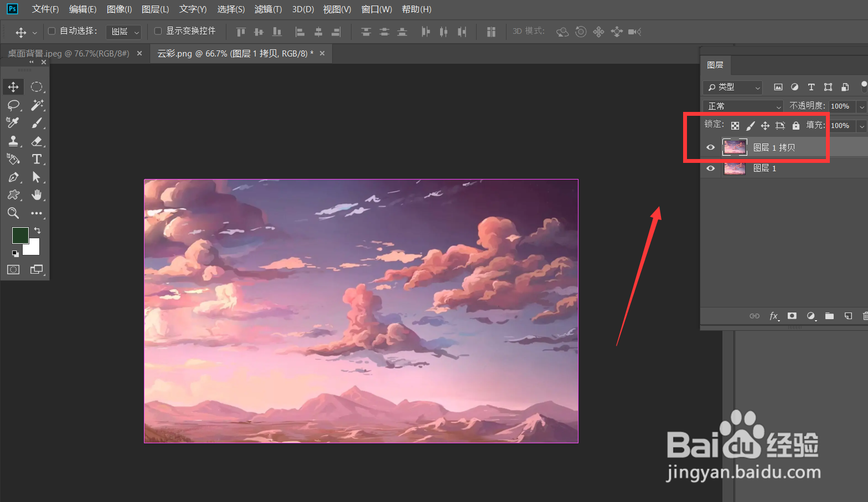Open Move tool preset picker arrow
This screenshot has width=868, height=502.
coord(35,32)
